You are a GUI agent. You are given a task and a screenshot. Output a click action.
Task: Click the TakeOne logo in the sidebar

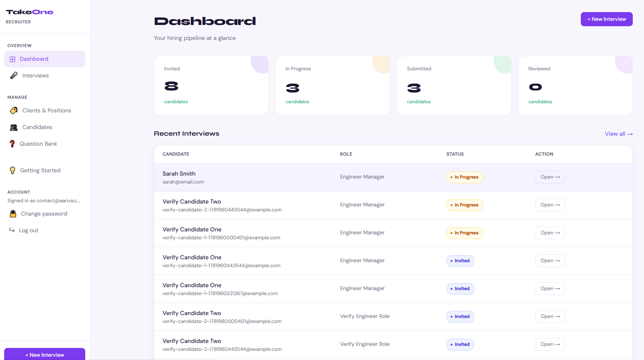[30, 12]
